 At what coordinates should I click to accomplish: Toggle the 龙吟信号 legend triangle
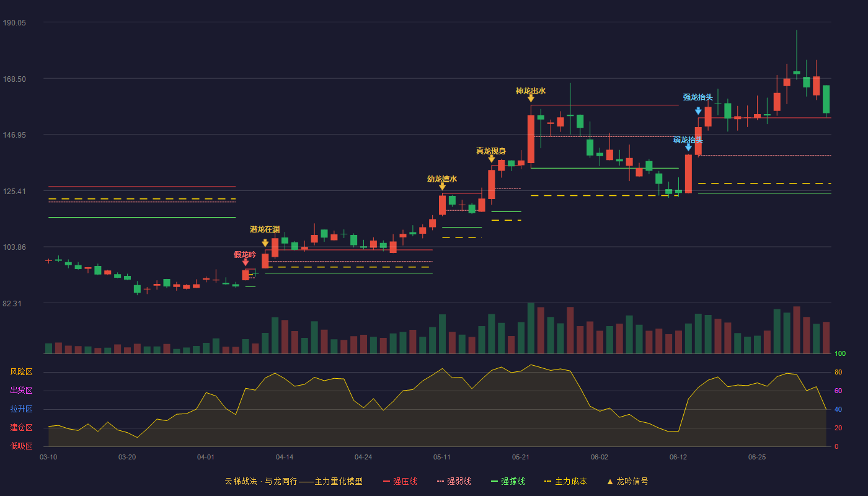pos(609,481)
